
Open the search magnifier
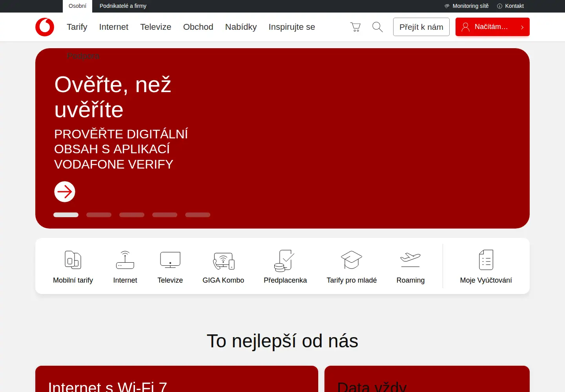point(377,27)
